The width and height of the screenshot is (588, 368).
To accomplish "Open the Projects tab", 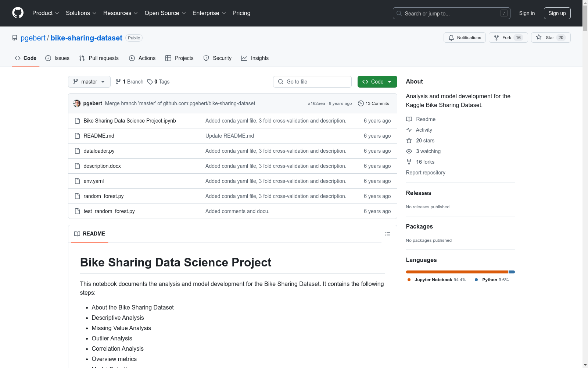I will 179,58.
